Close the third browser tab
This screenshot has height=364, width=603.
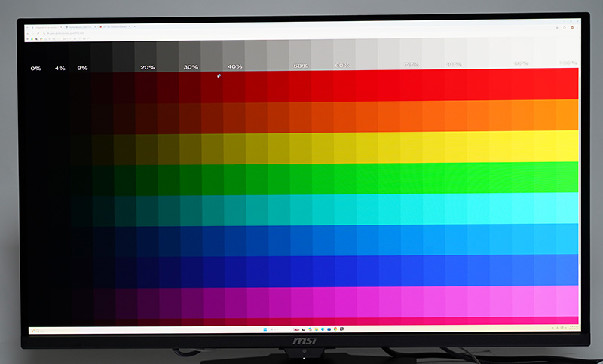tap(130, 26)
